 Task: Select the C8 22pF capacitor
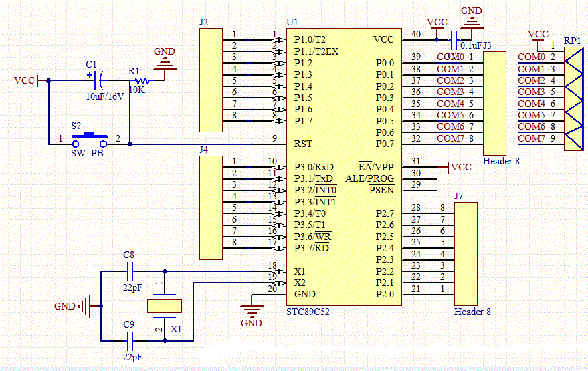[x=131, y=271]
